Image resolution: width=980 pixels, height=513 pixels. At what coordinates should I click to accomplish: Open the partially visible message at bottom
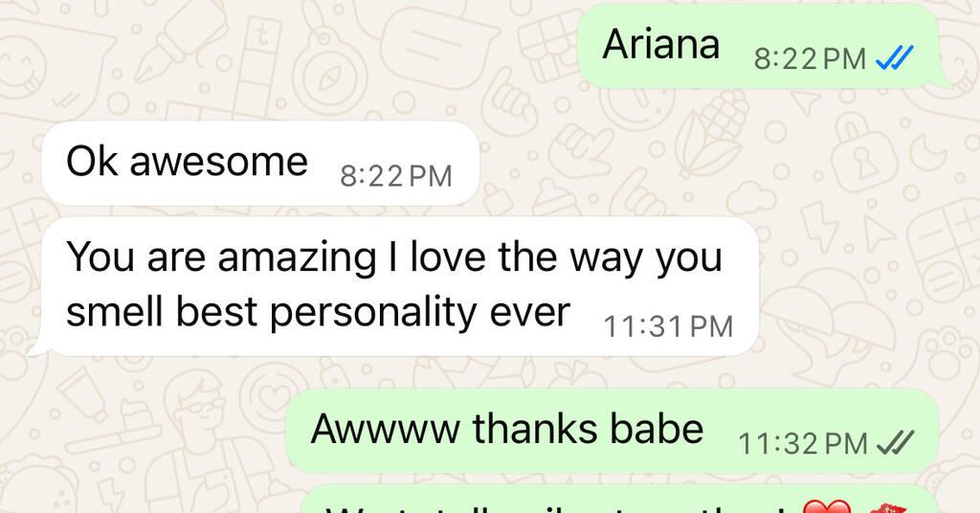(x=620, y=499)
